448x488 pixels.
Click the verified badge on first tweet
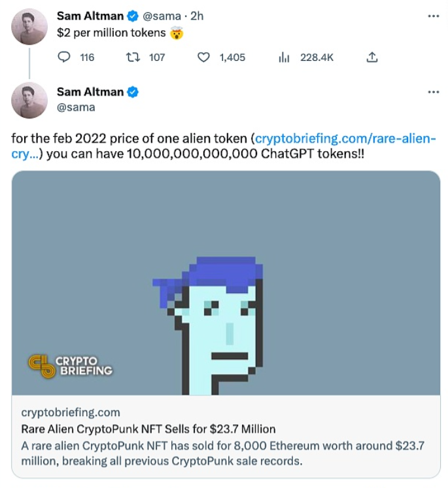[132, 16]
